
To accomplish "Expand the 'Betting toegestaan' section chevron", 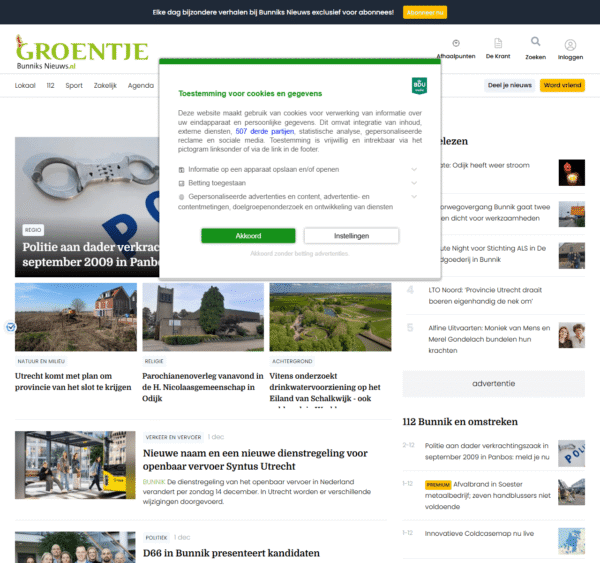I will pyautogui.click(x=414, y=183).
